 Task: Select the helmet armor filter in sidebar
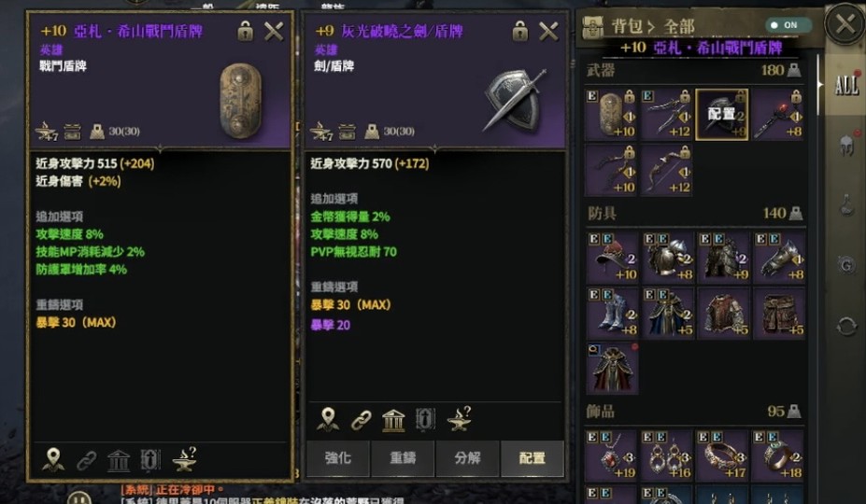pos(846,145)
